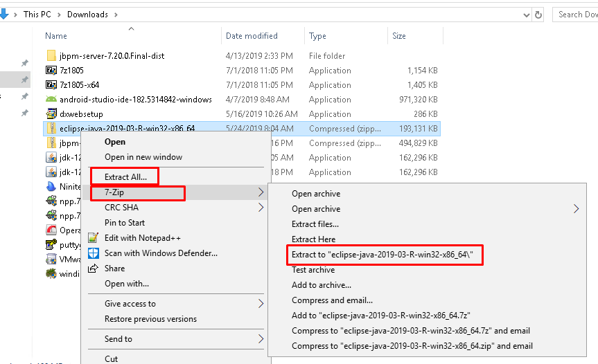
Task: Click Downloads in the address bar
Action: (87, 15)
